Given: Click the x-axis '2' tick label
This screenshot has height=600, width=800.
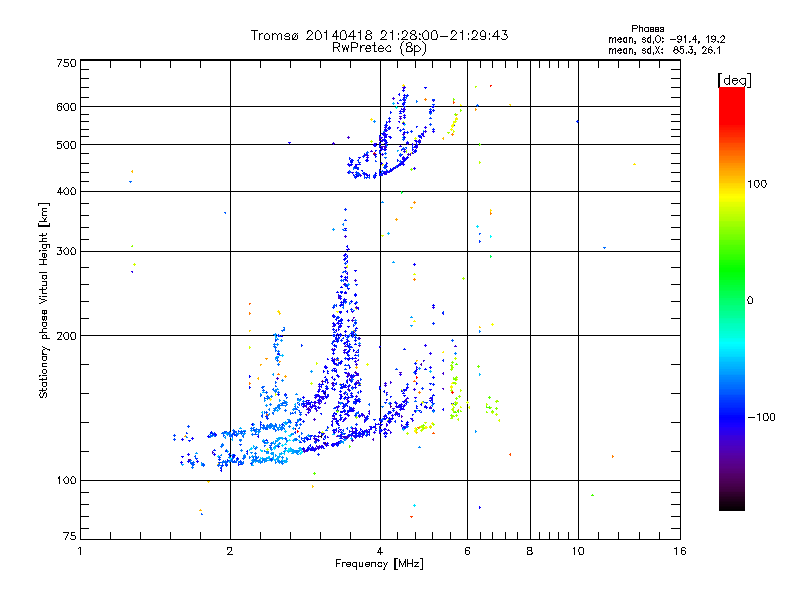Looking at the screenshot, I should click(230, 551).
